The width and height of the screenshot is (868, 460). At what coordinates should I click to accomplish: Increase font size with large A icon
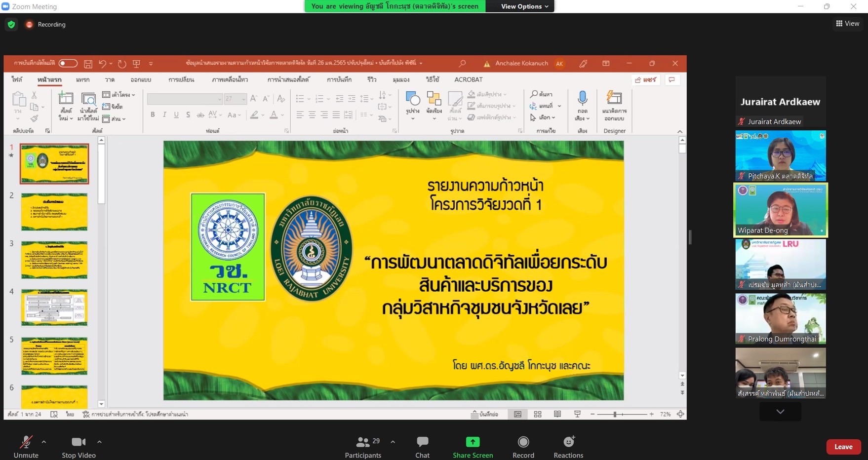click(x=253, y=99)
